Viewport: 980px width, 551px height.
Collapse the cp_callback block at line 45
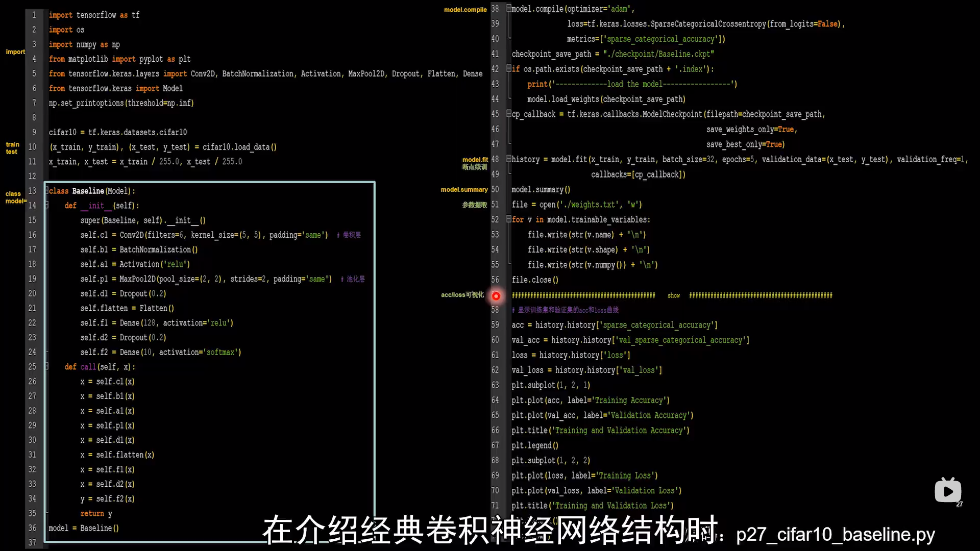coord(508,114)
